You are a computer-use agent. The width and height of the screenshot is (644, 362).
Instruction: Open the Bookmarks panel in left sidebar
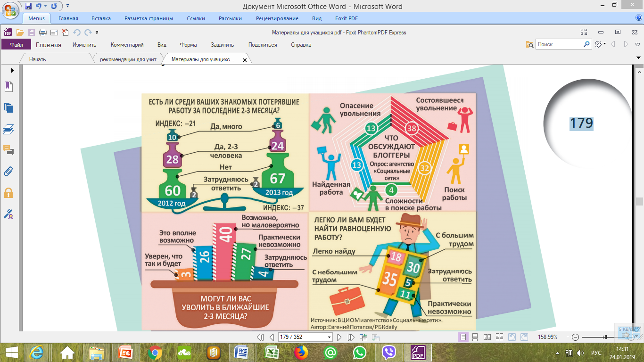tap(8, 87)
